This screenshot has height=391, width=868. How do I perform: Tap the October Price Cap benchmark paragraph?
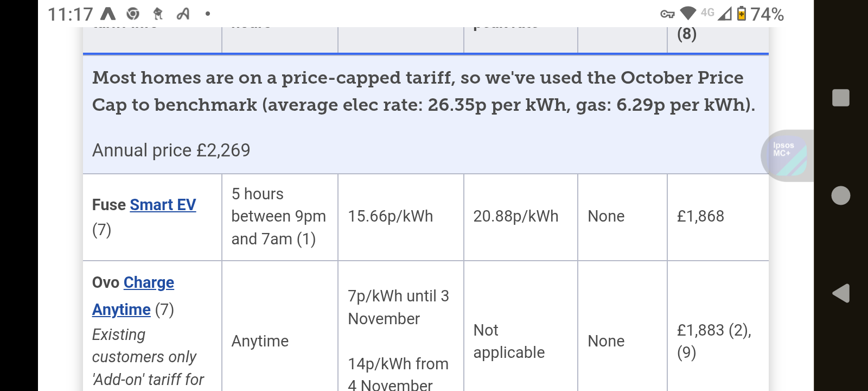pos(423,91)
